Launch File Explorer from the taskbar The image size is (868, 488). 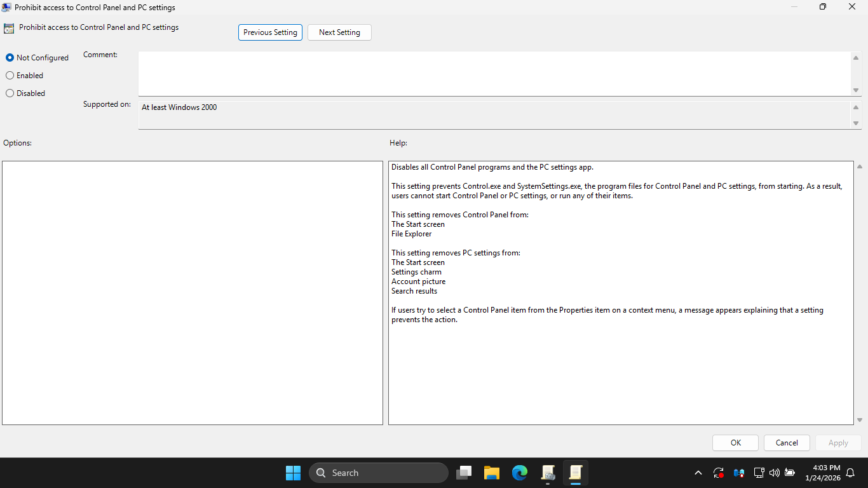(x=492, y=473)
